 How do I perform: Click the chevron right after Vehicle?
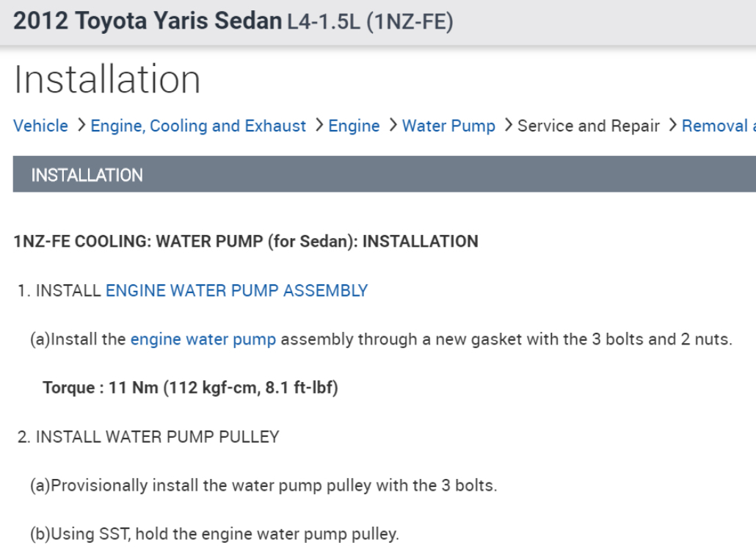click(x=80, y=126)
